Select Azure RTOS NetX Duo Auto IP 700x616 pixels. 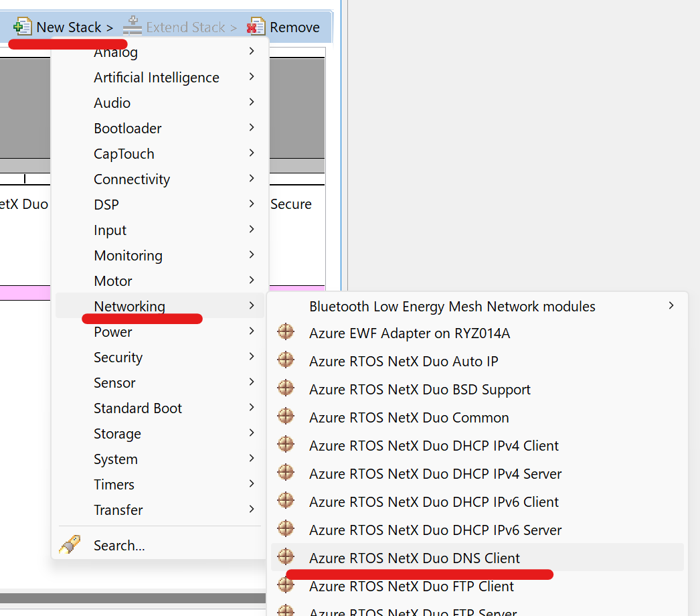click(x=477, y=361)
